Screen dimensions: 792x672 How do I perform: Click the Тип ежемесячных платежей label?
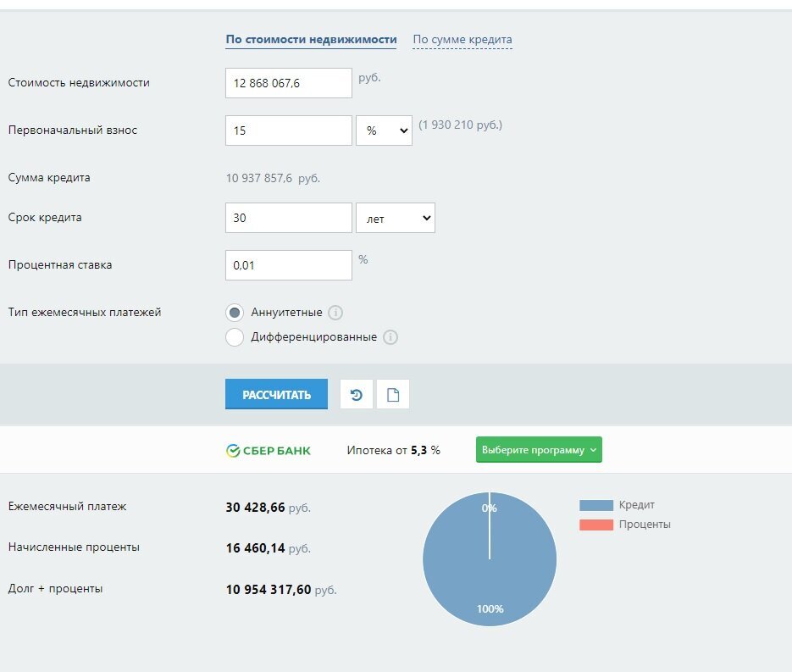(85, 312)
